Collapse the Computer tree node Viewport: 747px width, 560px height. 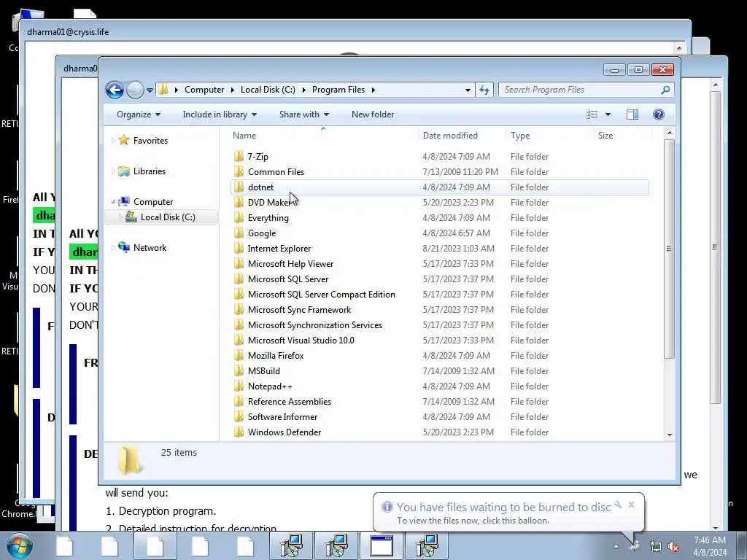click(113, 202)
